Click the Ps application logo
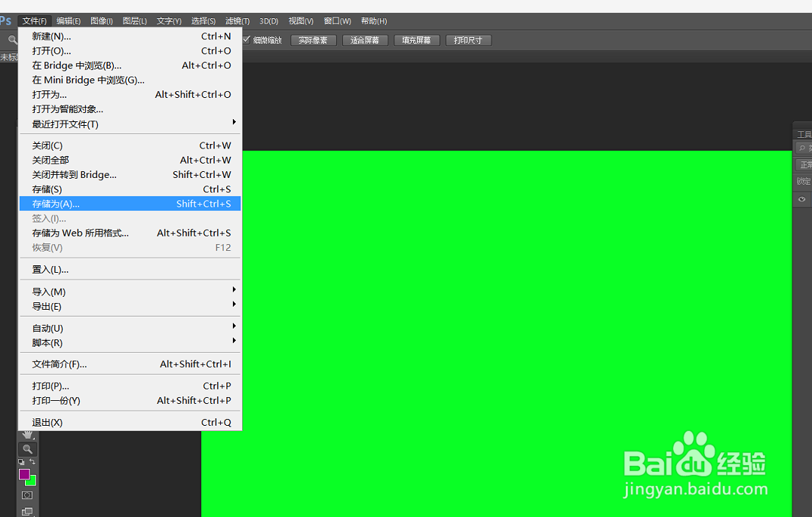 (6, 20)
